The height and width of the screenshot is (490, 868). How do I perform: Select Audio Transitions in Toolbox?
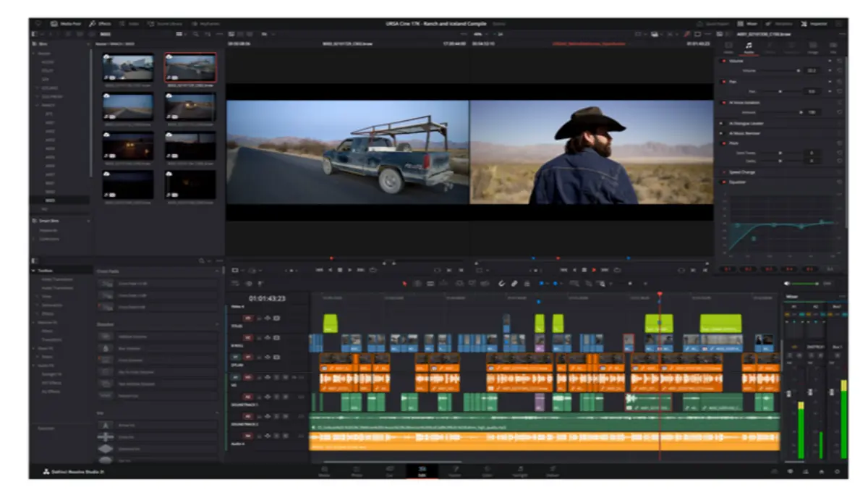pos(56,288)
